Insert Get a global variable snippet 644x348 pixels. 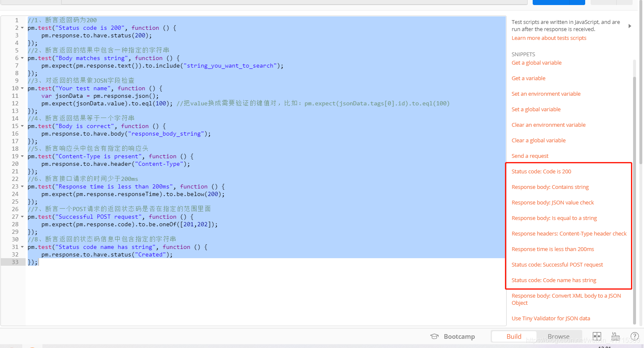pyautogui.click(x=536, y=63)
